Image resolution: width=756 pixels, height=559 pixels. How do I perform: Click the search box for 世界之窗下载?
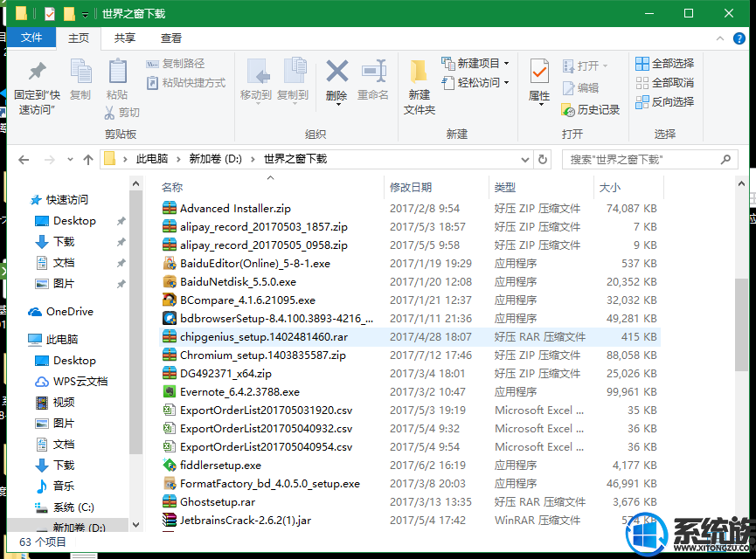[649, 160]
